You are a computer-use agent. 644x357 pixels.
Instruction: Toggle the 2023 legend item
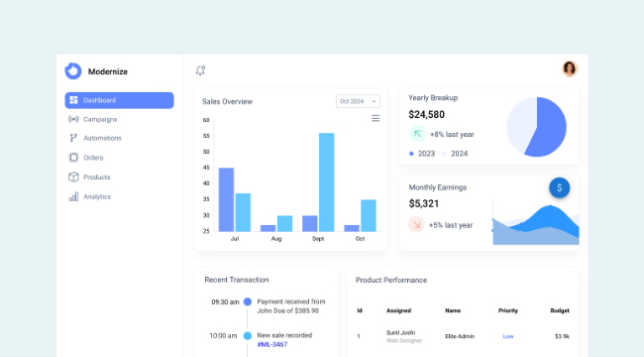tap(422, 154)
